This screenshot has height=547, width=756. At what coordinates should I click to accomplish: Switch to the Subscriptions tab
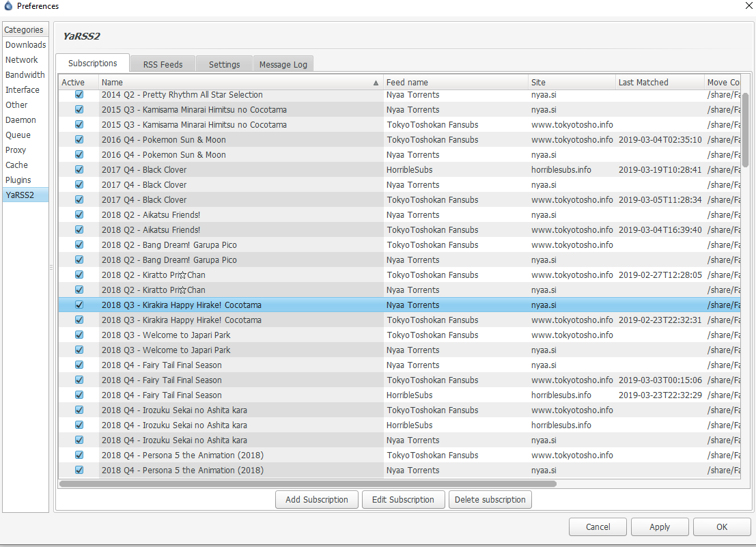[x=93, y=63]
